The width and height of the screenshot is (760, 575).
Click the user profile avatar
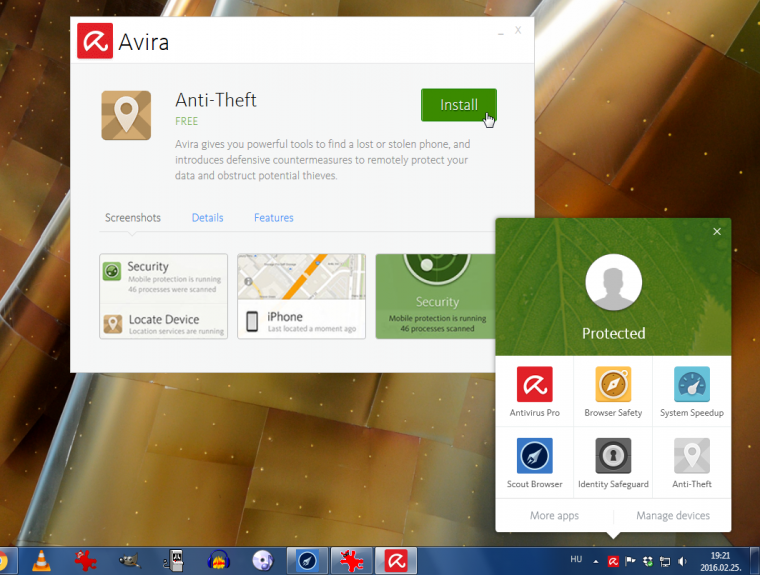pos(614,283)
